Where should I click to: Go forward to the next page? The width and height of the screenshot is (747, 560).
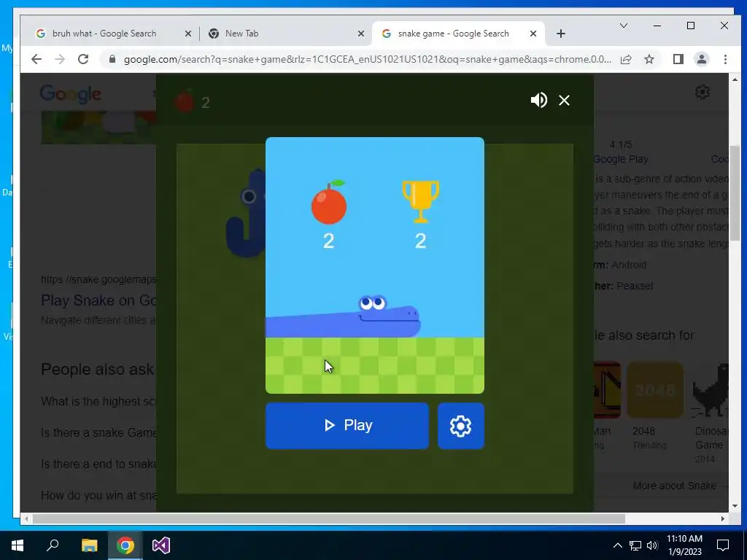click(60, 59)
